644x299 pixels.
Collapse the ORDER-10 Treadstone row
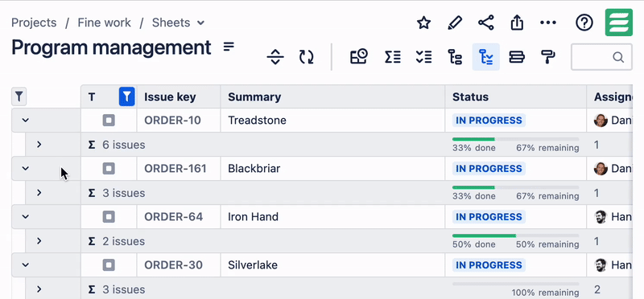coord(26,121)
